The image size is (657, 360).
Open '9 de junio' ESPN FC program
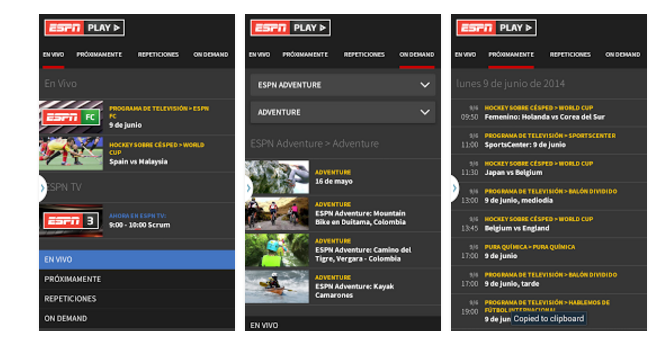pyautogui.click(x=126, y=125)
